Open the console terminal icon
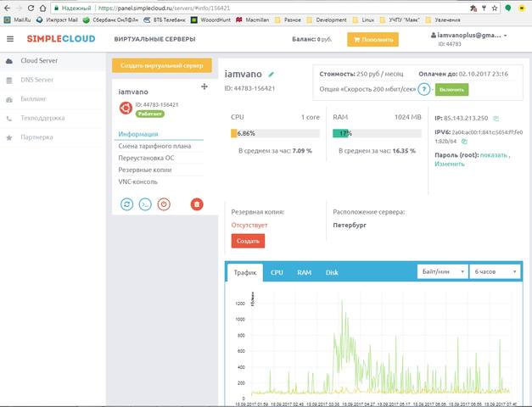Screen dimensions: 532x407 coord(145,203)
